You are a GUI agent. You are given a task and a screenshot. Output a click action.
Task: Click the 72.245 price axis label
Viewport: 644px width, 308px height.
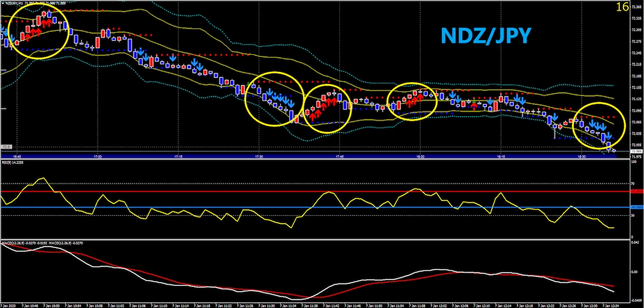637,53
